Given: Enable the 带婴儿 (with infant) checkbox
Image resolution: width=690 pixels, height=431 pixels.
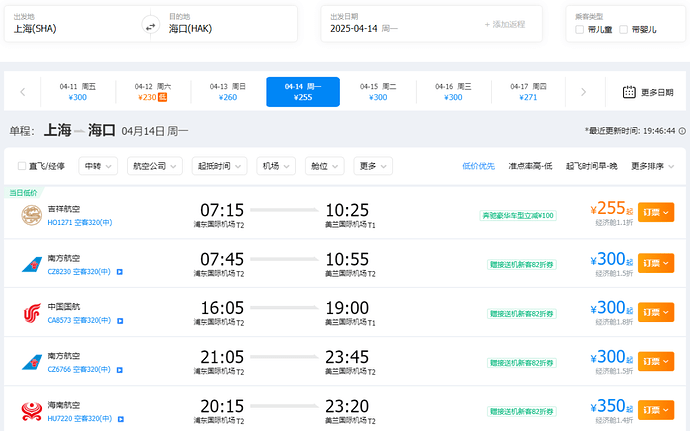Looking at the screenshot, I should [x=624, y=30].
